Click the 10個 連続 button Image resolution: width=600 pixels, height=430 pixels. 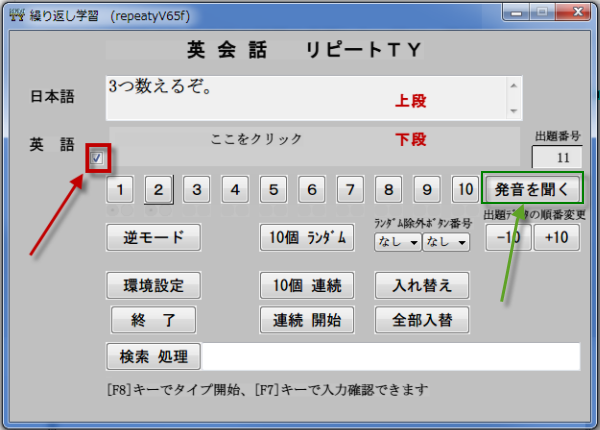[x=307, y=286]
